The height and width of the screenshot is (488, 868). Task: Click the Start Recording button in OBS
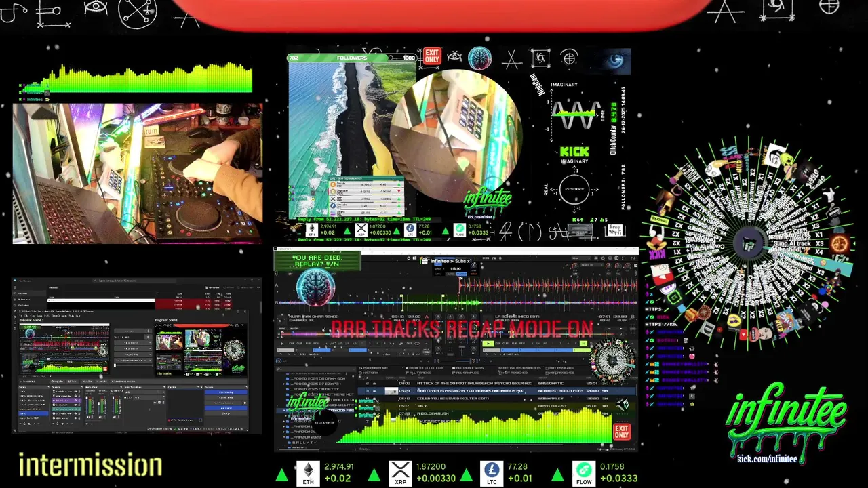226,397
